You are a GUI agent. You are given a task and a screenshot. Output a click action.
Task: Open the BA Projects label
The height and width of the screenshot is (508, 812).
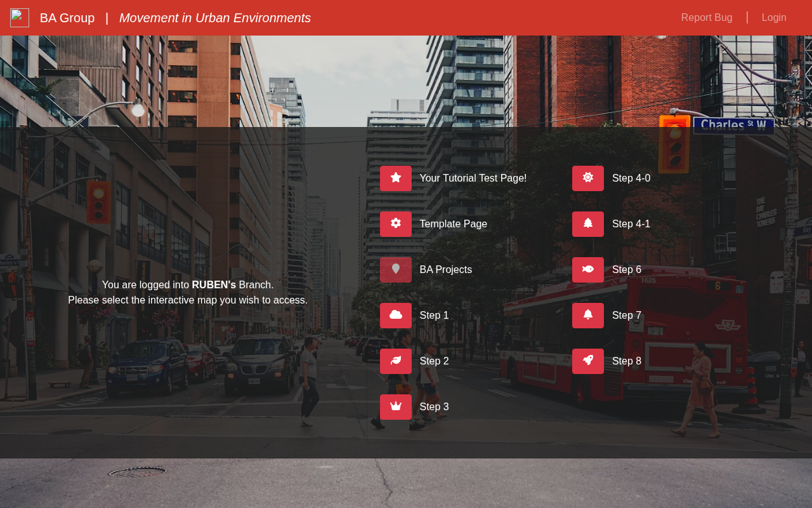pos(446,270)
